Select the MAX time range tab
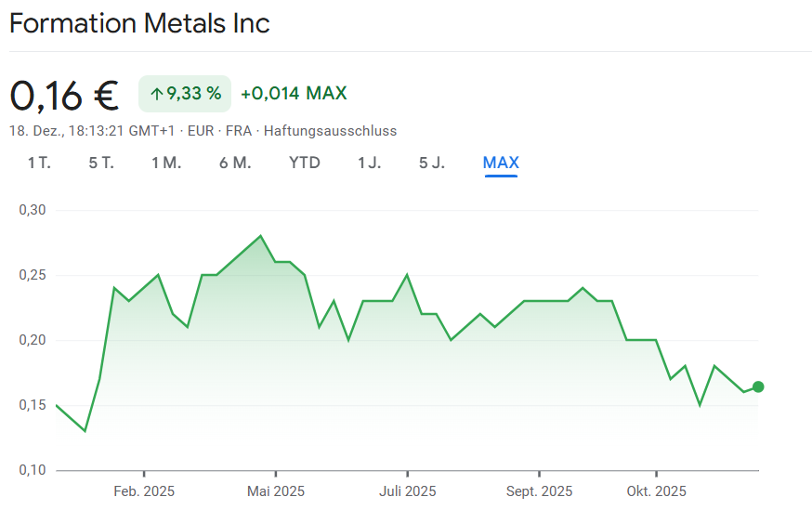Image resolution: width=812 pixels, height=510 pixels. pos(501,163)
